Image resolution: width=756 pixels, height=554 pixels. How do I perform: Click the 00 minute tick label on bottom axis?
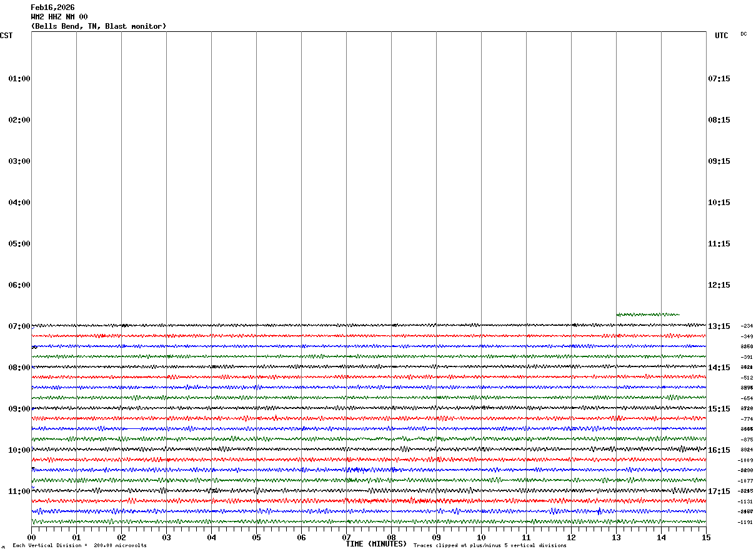click(x=31, y=538)
